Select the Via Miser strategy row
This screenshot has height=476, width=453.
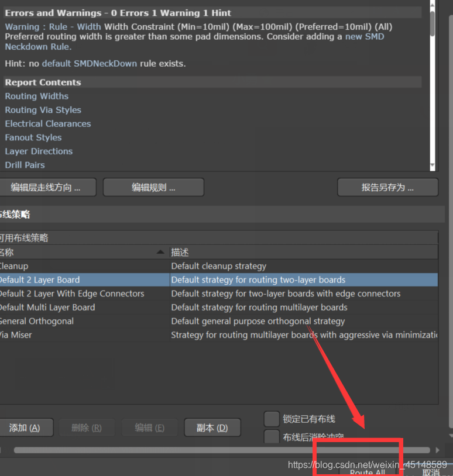click(16, 334)
